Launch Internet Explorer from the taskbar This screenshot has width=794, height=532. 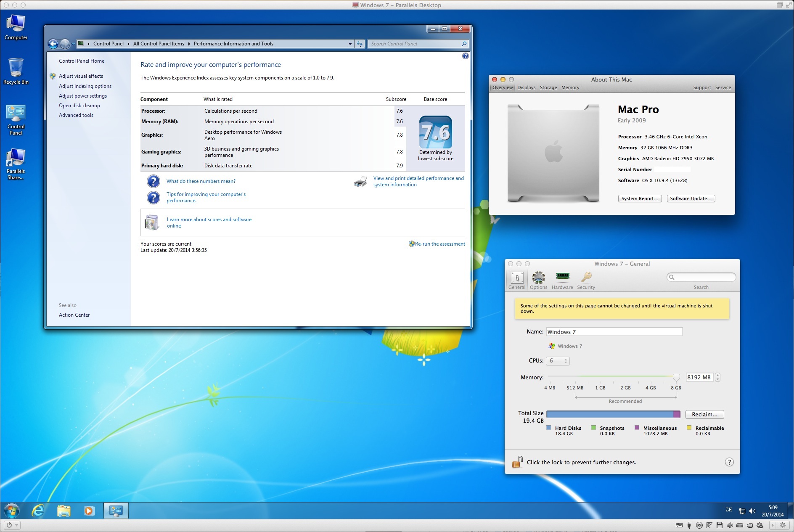38,511
